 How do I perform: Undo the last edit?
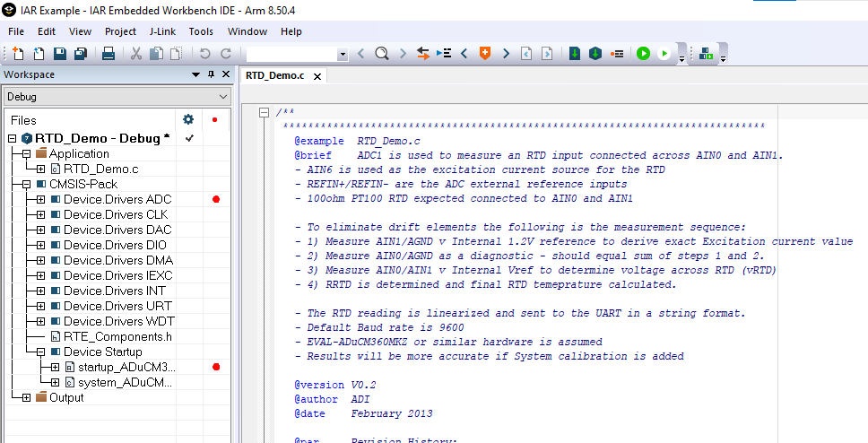(204, 54)
